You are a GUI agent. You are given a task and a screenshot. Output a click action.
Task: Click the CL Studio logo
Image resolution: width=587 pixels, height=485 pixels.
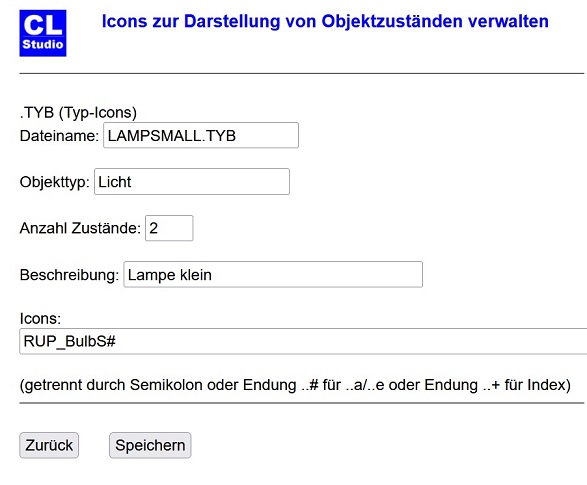[43, 33]
